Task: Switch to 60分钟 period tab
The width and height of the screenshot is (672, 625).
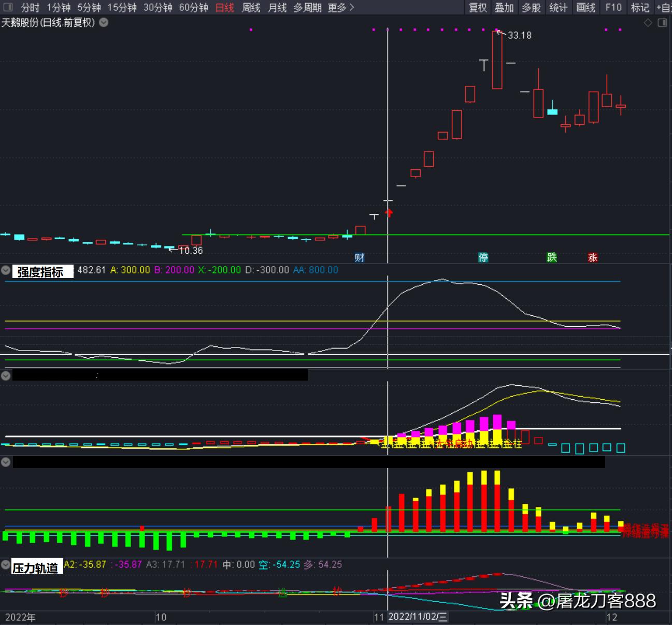Action: pos(193,7)
